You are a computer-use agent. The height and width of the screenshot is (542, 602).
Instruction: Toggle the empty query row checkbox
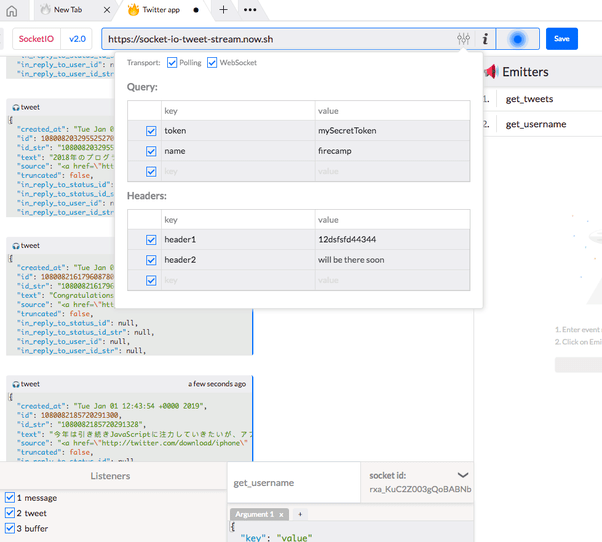[x=151, y=172]
